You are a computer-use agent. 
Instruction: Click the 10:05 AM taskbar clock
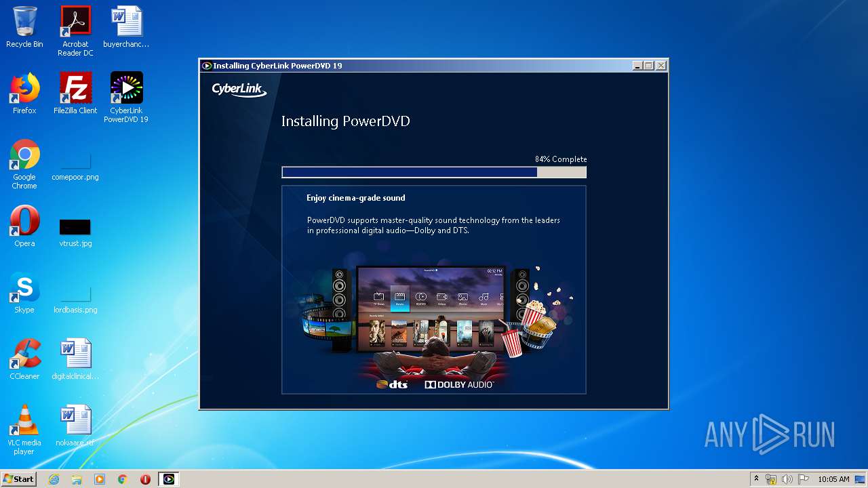click(x=833, y=479)
